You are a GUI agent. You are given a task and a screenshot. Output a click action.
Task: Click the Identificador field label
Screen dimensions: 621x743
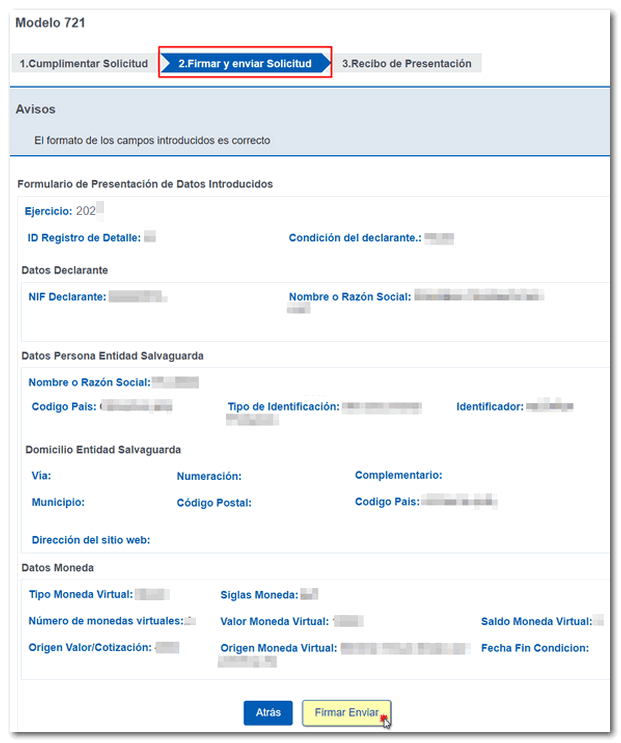490,407
